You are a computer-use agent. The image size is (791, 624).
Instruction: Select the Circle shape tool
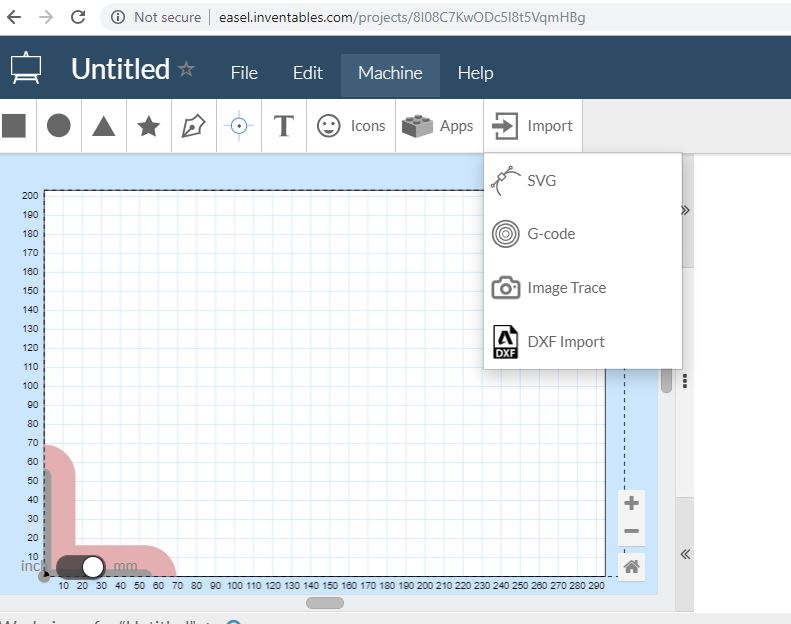click(x=59, y=126)
